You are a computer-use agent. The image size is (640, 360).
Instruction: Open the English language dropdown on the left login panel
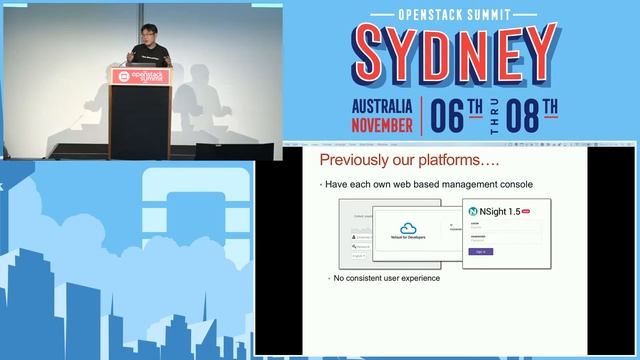359,256
